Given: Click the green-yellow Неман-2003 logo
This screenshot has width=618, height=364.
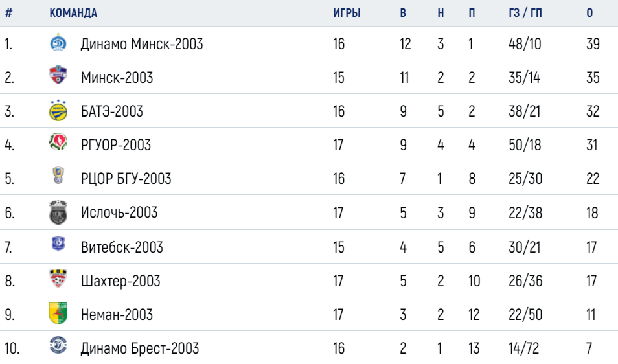Looking at the screenshot, I should 58,313.
